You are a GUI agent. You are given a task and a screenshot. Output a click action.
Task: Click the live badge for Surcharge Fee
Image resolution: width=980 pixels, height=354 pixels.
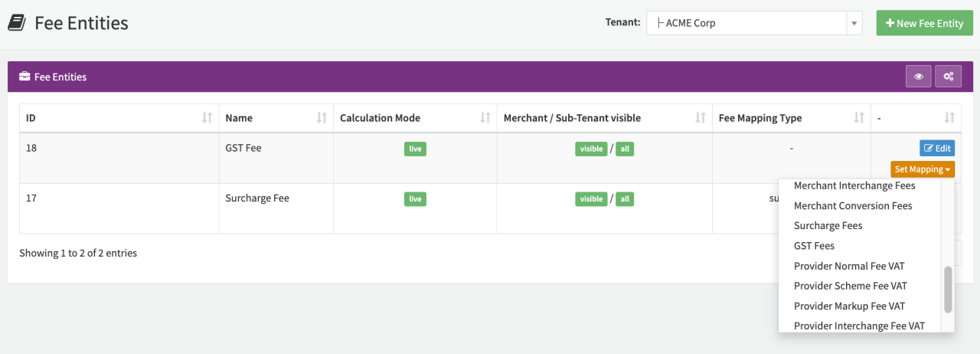coord(415,199)
